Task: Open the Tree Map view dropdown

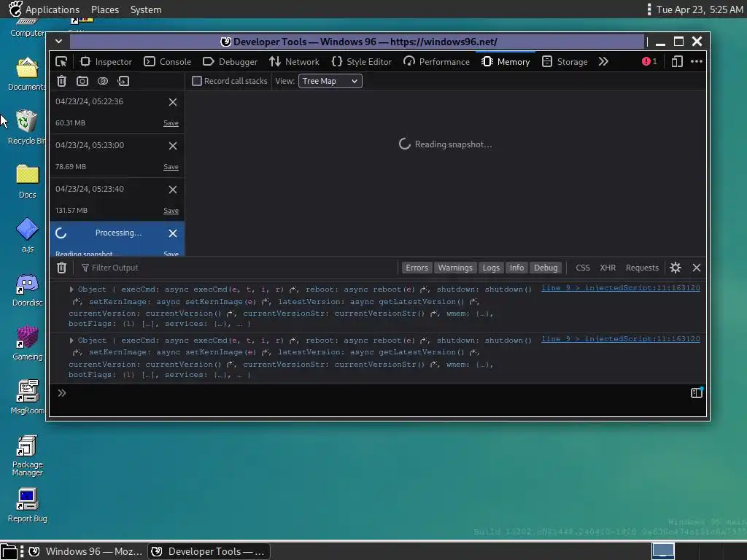Action: tap(330, 81)
